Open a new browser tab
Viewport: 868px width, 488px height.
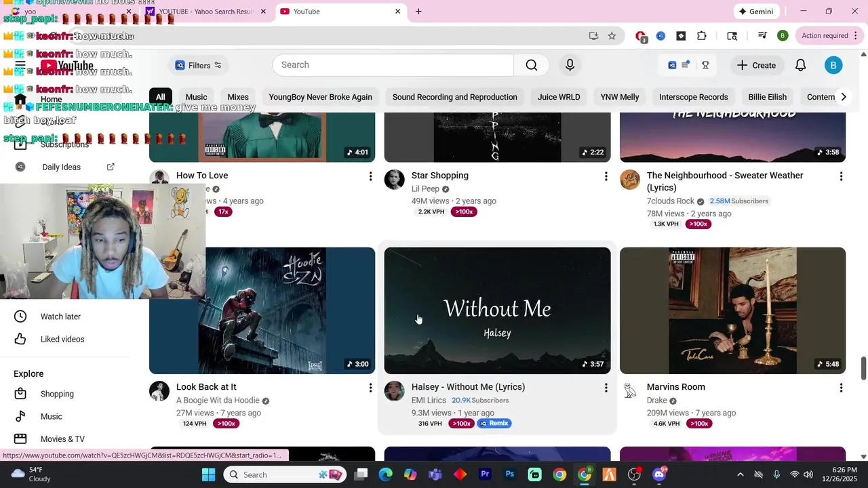pyautogui.click(x=418, y=12)
